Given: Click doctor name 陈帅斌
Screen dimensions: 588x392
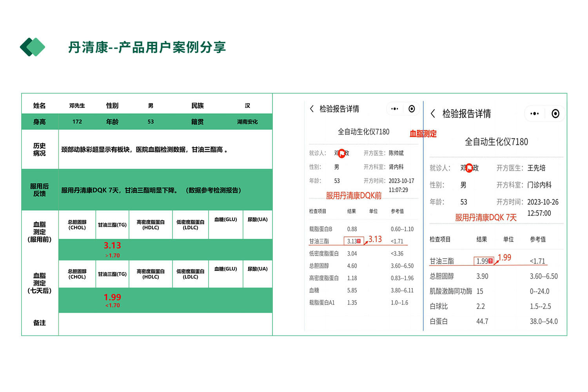Looking at the screenshot, I should [396, 153].
